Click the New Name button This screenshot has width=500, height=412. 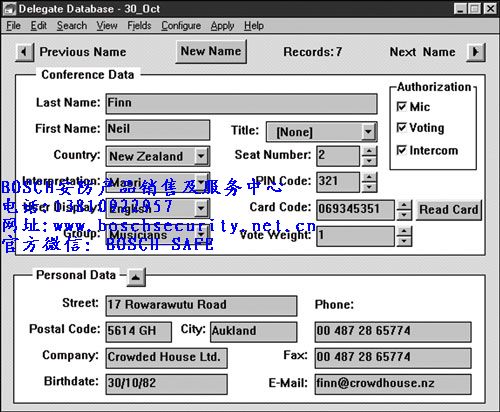coord(211,51)
